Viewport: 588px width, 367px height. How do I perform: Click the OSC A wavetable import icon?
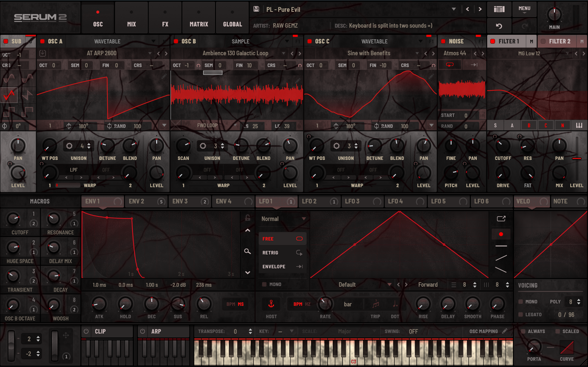43,53
